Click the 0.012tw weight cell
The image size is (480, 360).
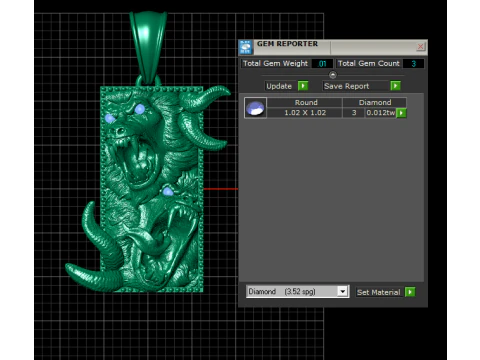tap(380, 113)
